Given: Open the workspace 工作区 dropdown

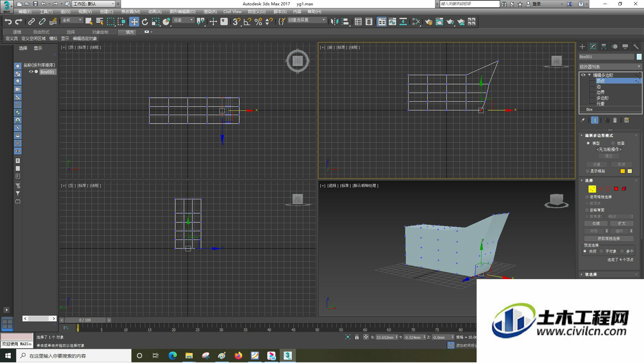Looking at the screenshot, I should 93,4.
